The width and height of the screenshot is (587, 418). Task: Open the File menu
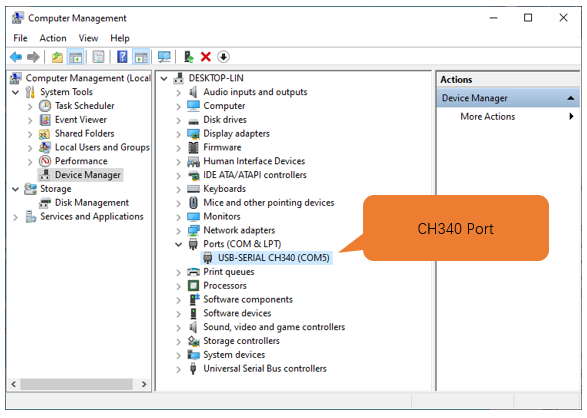tap(20, 38)
